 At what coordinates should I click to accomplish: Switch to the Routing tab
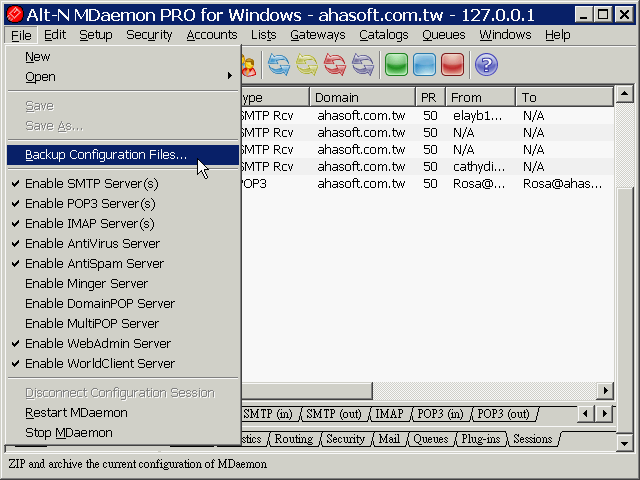point(294,439)
